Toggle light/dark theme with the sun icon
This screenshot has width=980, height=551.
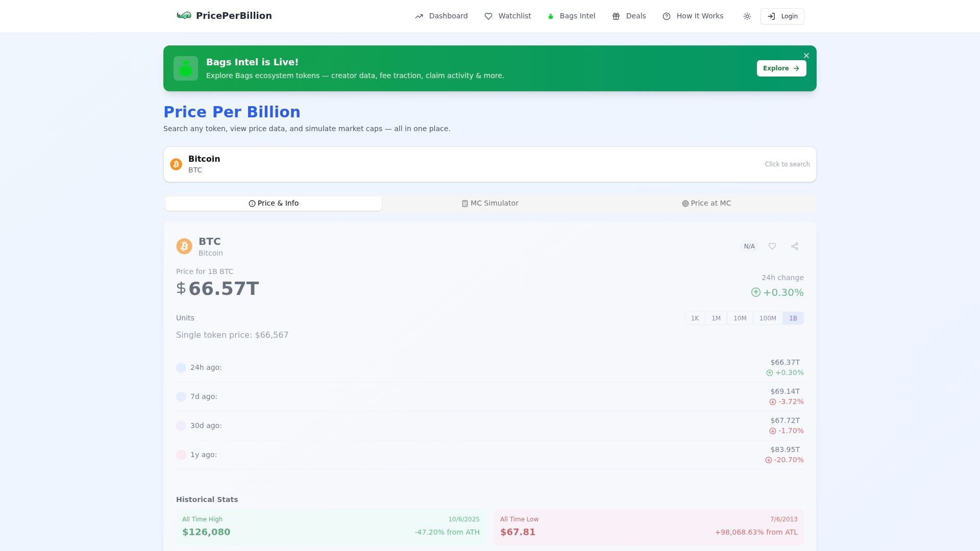point(747,16)
